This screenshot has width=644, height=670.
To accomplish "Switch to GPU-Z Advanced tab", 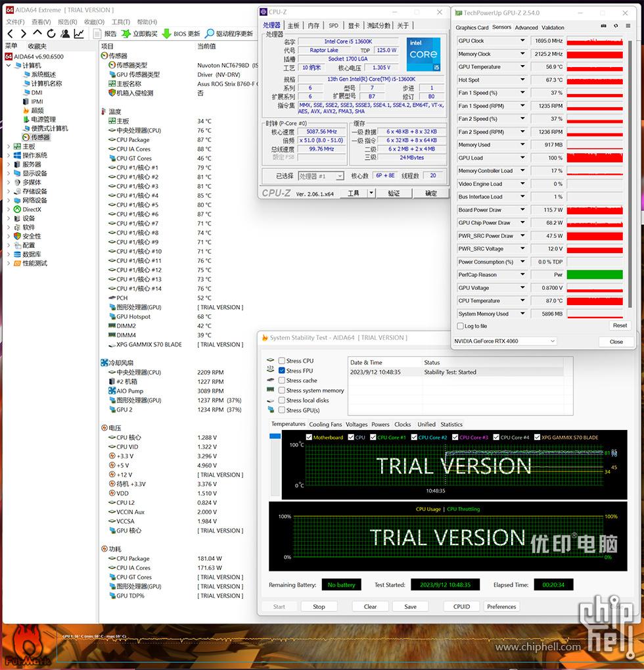I will 526,28.
